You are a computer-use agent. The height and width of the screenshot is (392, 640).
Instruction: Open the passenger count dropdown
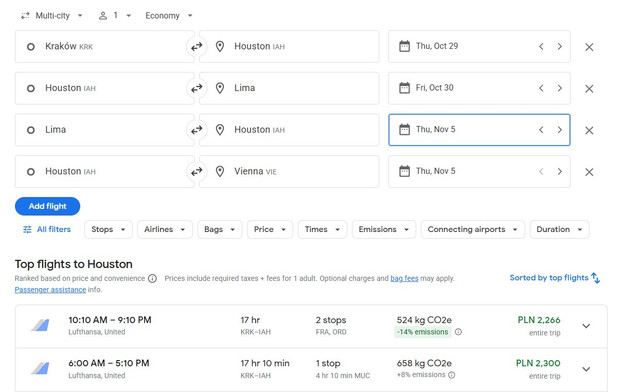point(115,16)
